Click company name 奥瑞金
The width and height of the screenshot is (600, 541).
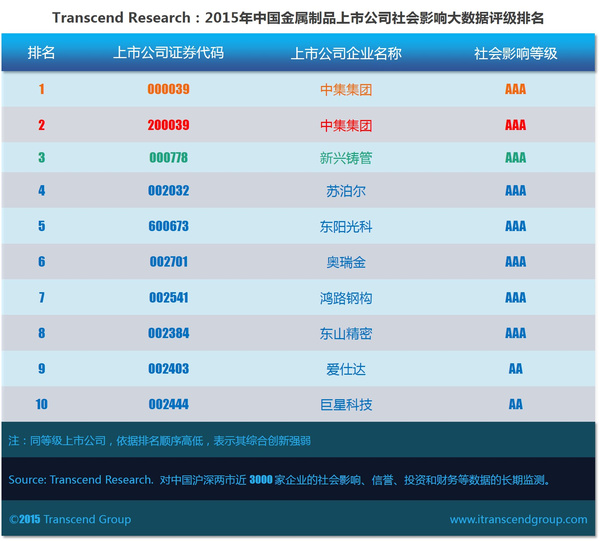click(346, 262)
